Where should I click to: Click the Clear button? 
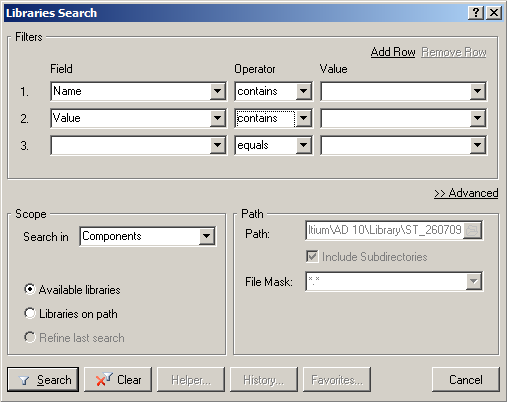(x=118, y=379)
